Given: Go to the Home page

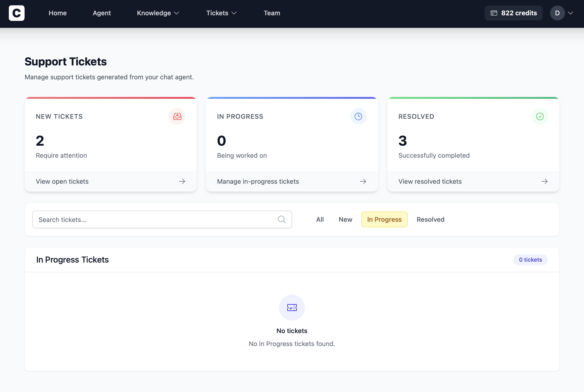Looking at the screenshot, I should pos(58,13).
